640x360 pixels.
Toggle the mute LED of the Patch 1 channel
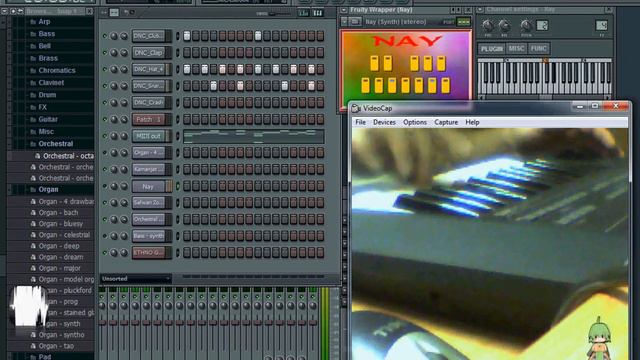pos(104,119)
